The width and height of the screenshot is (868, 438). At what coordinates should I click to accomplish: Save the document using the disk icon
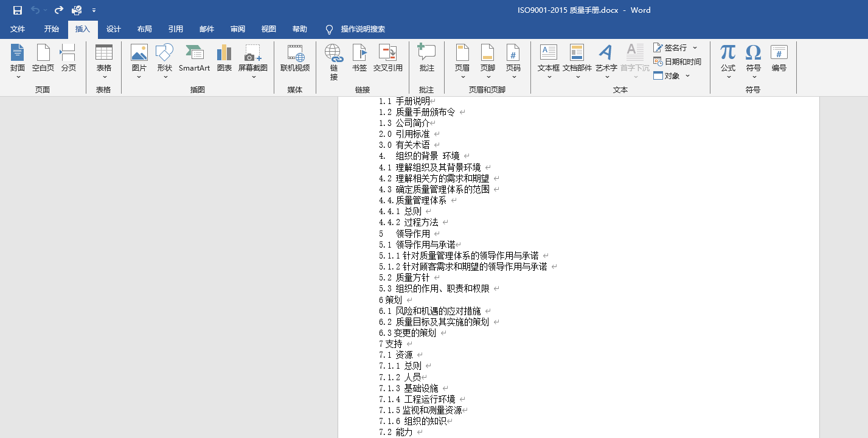click(x=18, y=10)
